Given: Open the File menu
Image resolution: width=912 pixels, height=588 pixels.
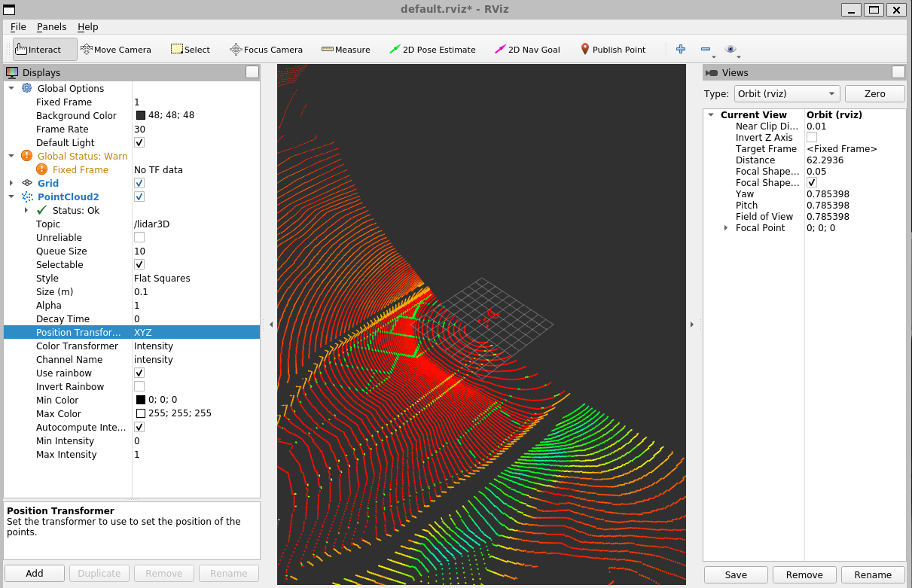Looking at the screenshot, I should point(18,26).
